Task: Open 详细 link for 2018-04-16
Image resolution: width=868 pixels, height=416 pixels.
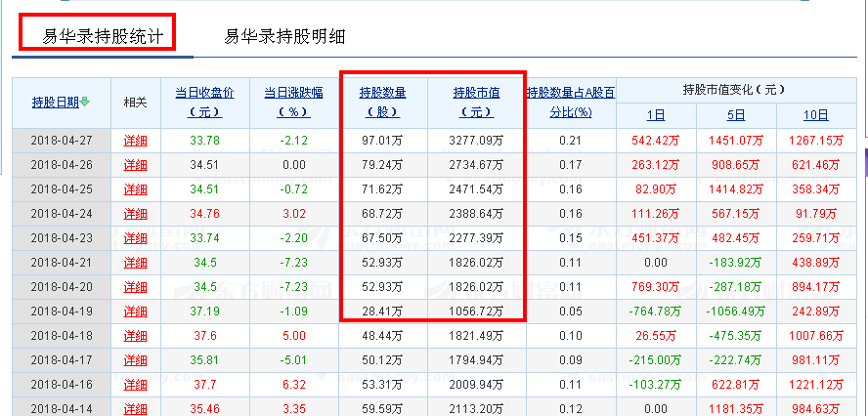Action: pos(136,385)
